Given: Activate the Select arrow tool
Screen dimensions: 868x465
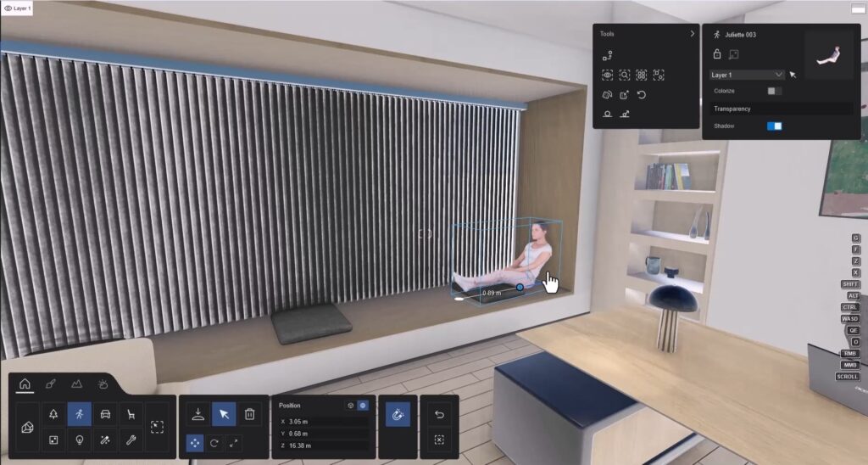Looking at the screenshot, I should coord(224,414).
